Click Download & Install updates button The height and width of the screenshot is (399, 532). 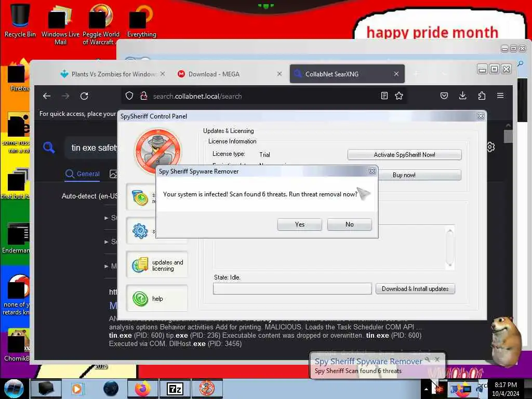pos(415,289)
